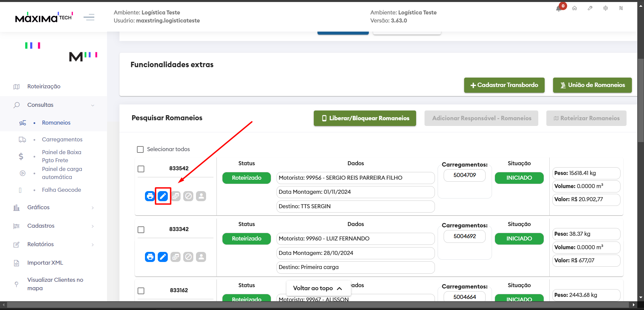Click the scrollbar down arrow
The height and width of the screenshot is (310, 644).
point(641,298)
